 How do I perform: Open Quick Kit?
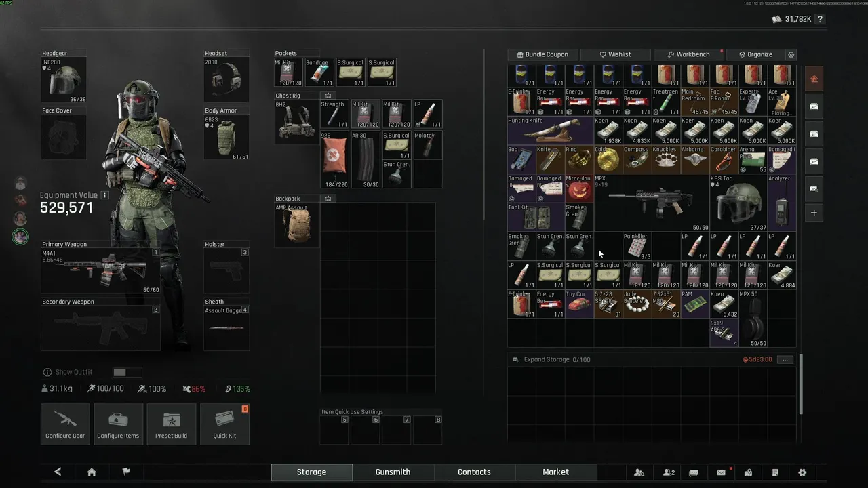pos(224,424)
